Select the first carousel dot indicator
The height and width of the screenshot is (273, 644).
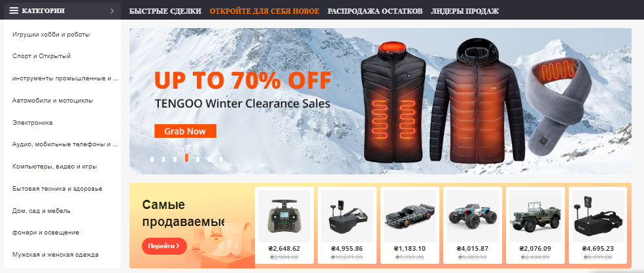pos(152,159)
